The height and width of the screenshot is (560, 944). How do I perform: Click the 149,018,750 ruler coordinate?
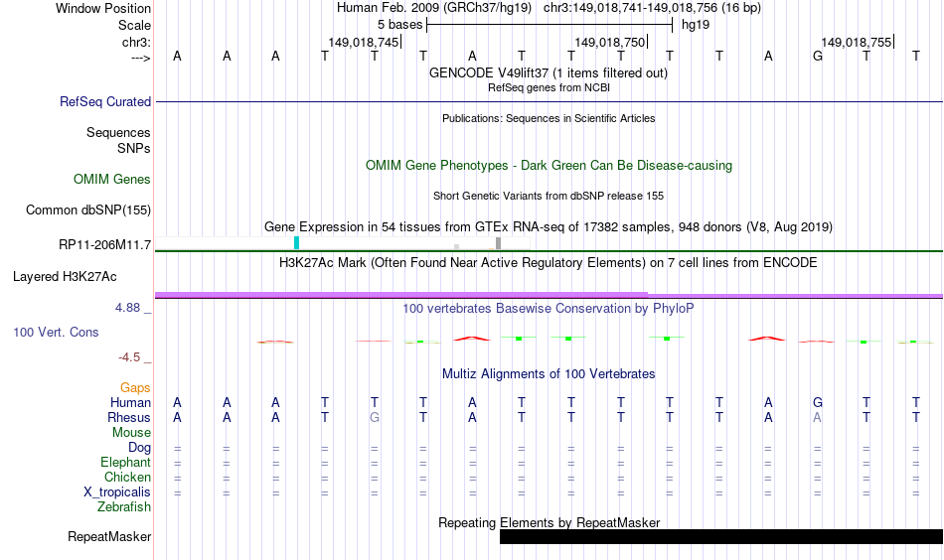pos(610,42)
